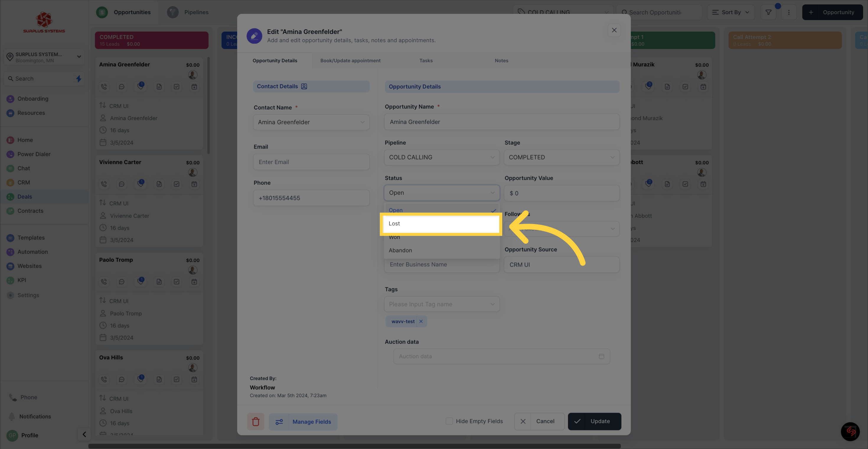
Task: Switch to the Book/Update appointment tab
Action: pyautogui.click(x=350, y=61)
